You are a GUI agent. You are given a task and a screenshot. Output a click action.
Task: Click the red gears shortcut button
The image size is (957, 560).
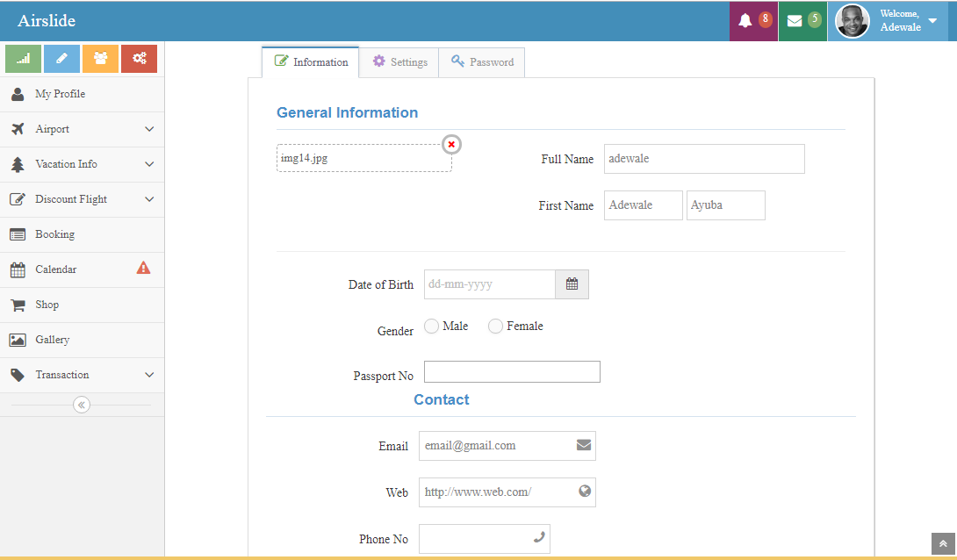[139, 59]
